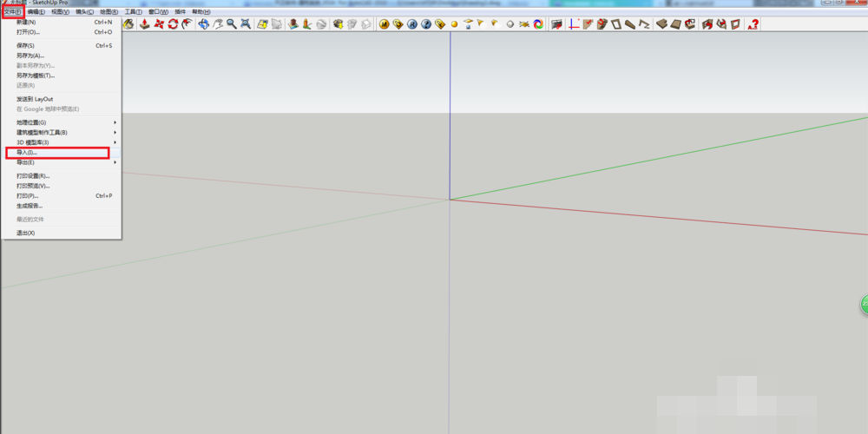
Task: Choose 另存为(A)... Save As entry
Action: click(62, 56)
